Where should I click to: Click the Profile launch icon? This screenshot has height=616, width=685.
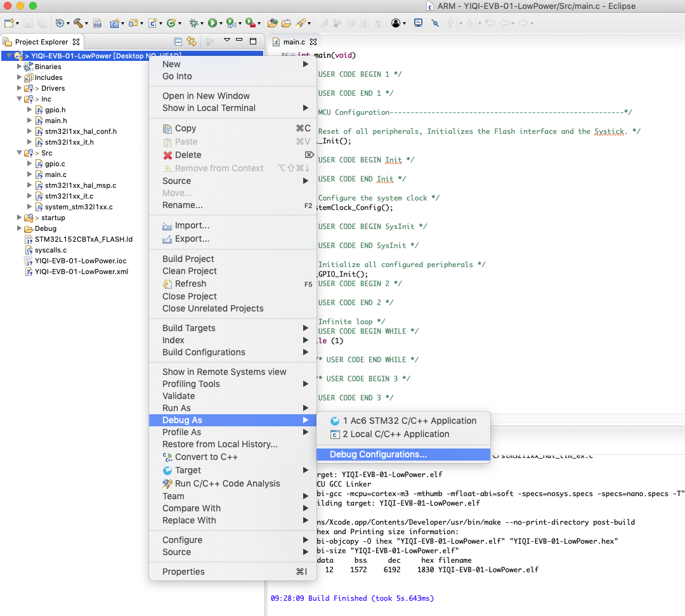231,23
